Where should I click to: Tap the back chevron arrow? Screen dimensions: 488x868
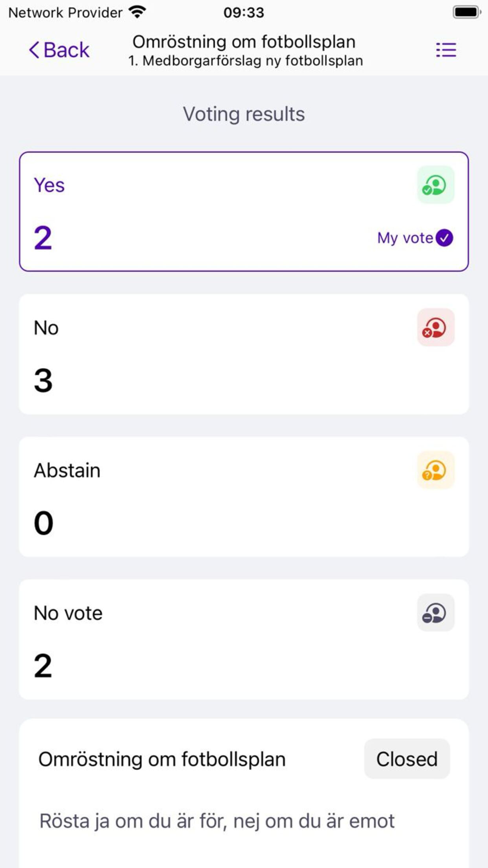[x=34, y=50]
